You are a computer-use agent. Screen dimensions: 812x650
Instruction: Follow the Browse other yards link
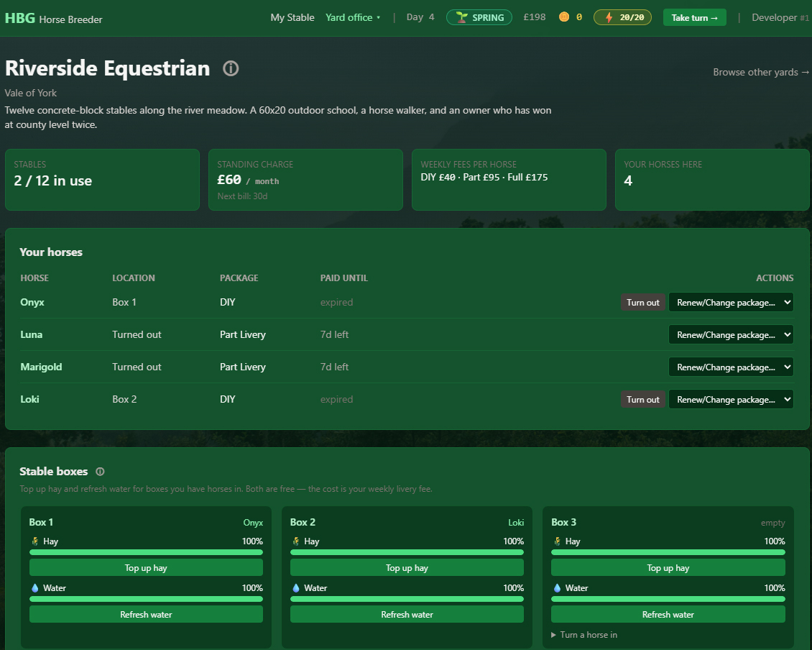(761, 72)
